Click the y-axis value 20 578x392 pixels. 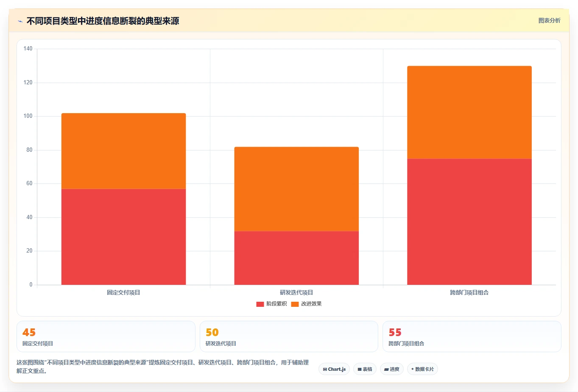coord(29,251)
